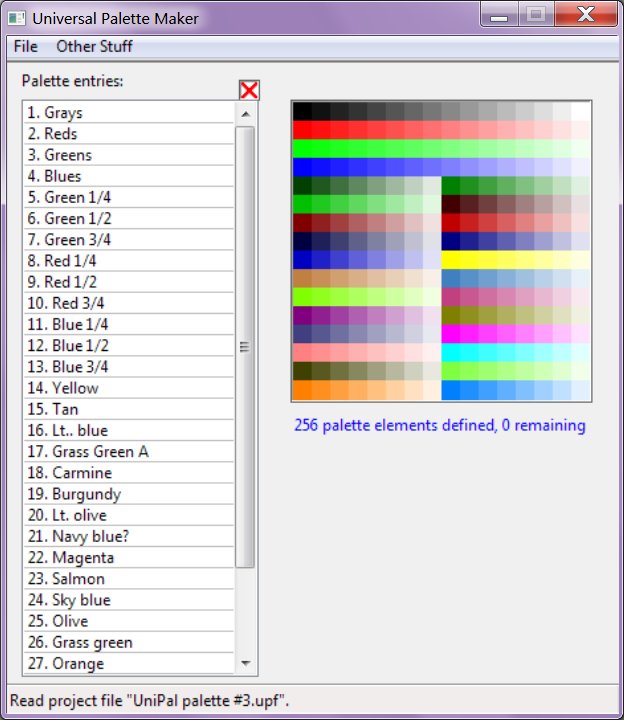Click the bright yellow swatch starting yellow ramp
Image resolution: width=624 pixels, height=720 pixels.
450,260
